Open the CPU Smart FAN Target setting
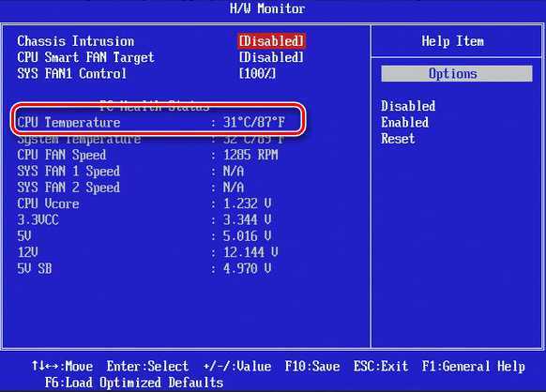This screenshot has height=392, width=546. (x=271, y=57)
